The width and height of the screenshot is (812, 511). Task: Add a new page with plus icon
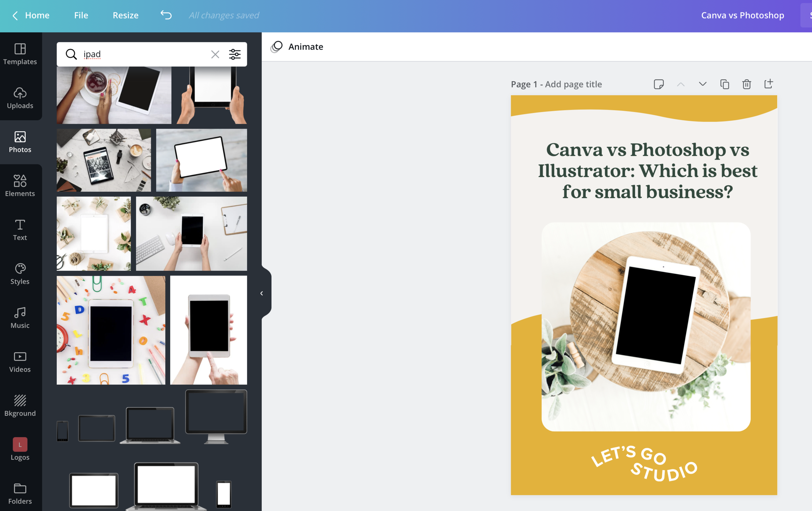(x=768, y=84)
